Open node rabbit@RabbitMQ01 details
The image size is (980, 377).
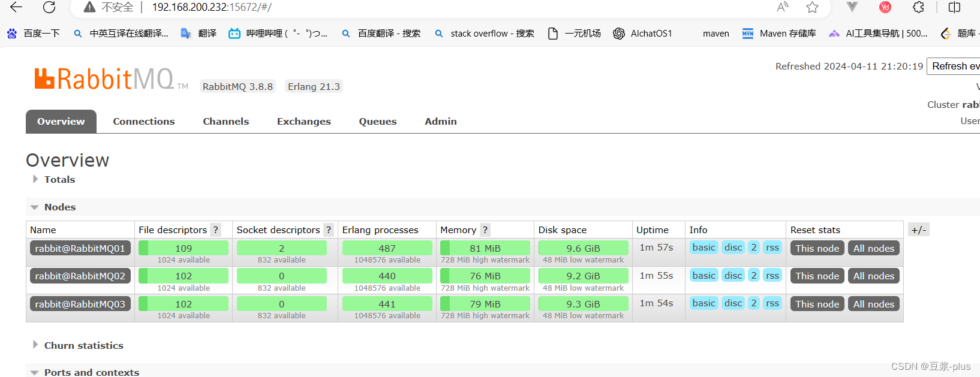click(x=80, y=248)
